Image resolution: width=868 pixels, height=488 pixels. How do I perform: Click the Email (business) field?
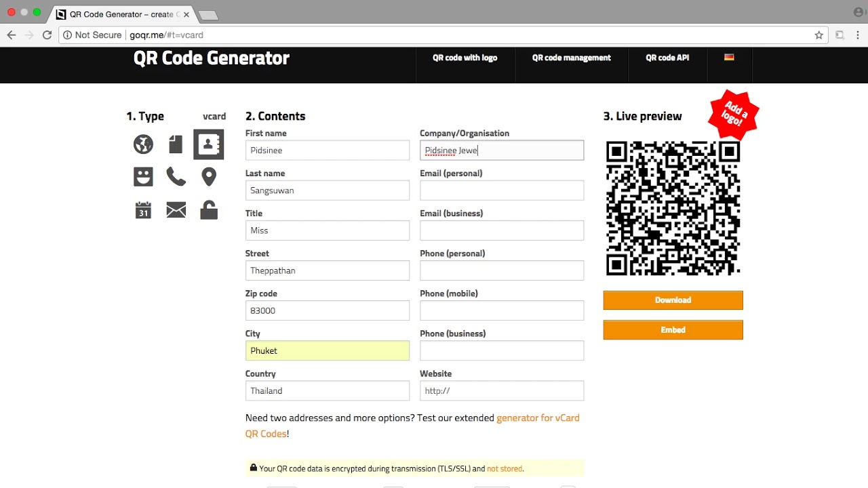click(x=502, y=230)
